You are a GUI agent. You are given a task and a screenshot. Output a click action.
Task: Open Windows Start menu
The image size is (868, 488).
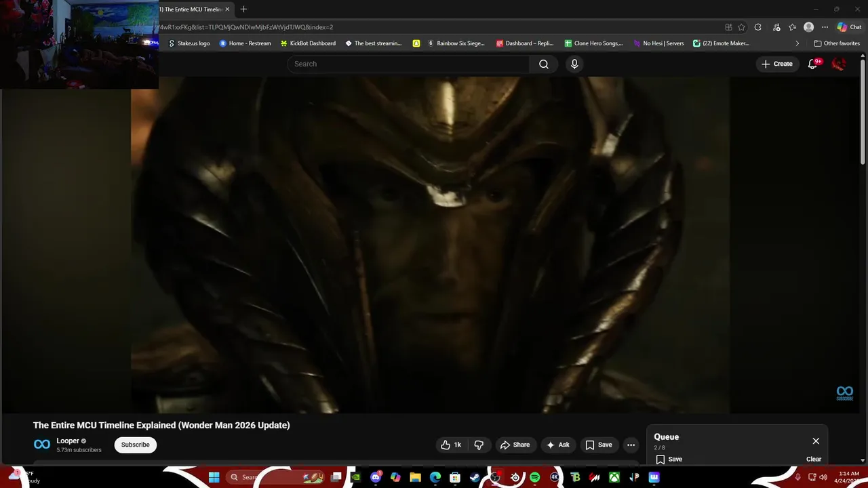214,477
